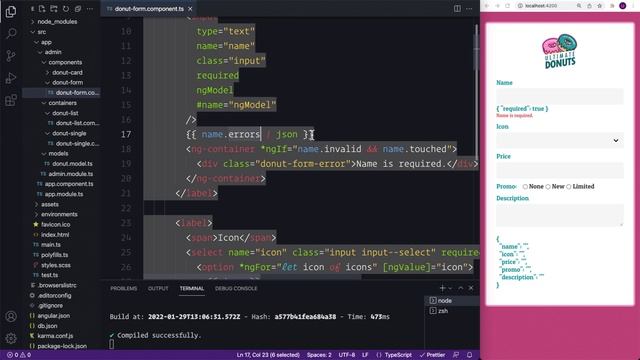Click the feedback icon in status bar
Screen dimensions: 640x360
456,355
